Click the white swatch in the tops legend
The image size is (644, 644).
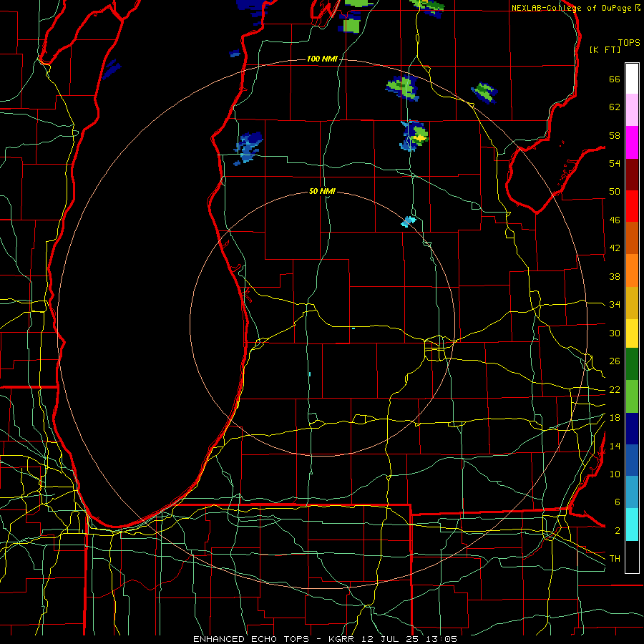[632, 79]
